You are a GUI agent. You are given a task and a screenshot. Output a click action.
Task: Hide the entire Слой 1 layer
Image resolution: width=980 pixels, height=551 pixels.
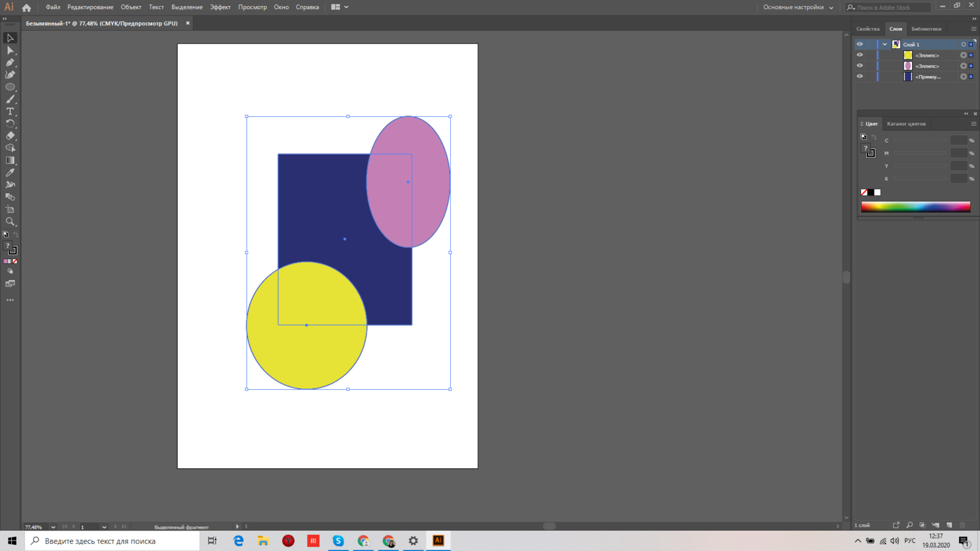[x=860, y=44]
